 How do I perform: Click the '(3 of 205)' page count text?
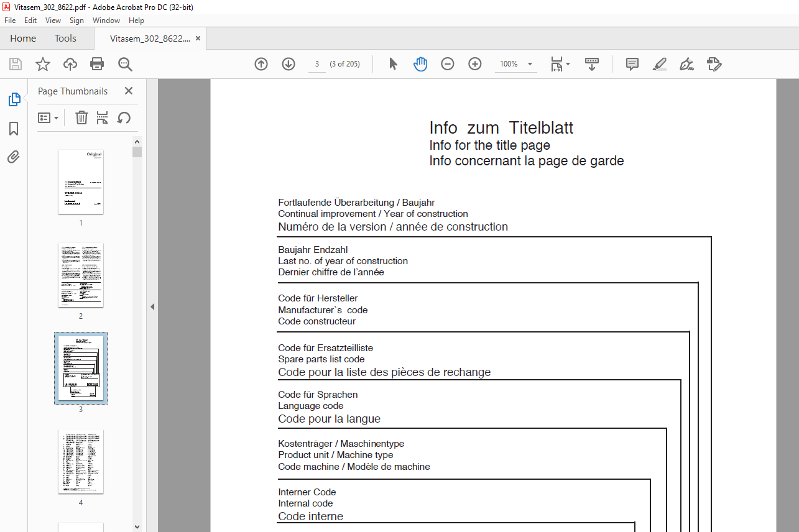(x=345, y=64)
